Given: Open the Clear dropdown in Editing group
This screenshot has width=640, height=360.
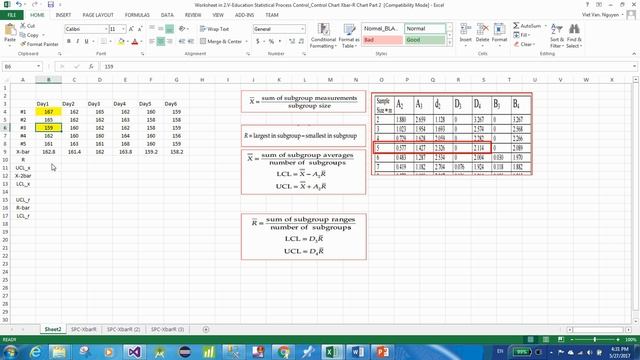Looking at the screenshot, I should [x=524, y=44].
